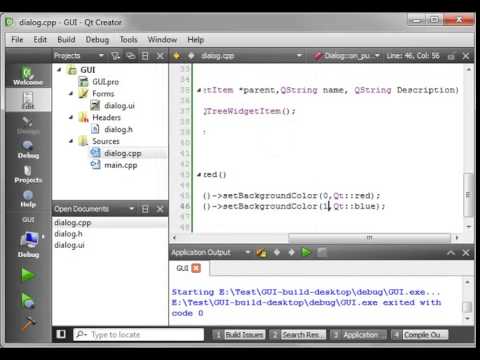Stop the running application in output pane
Image resolution: width=480 pixels, height=360 pixels.
[322, 252]
